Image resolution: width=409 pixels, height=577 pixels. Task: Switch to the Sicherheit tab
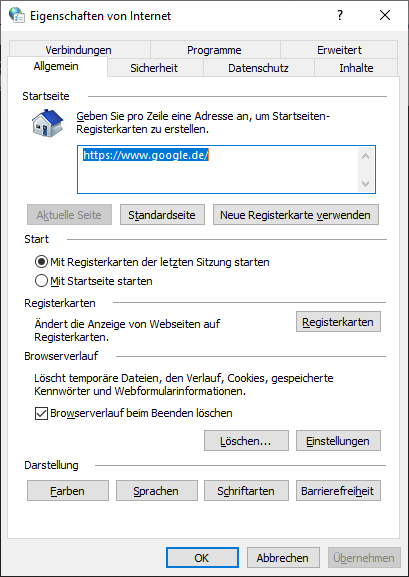pyautogui.click(x=154, y=68)
